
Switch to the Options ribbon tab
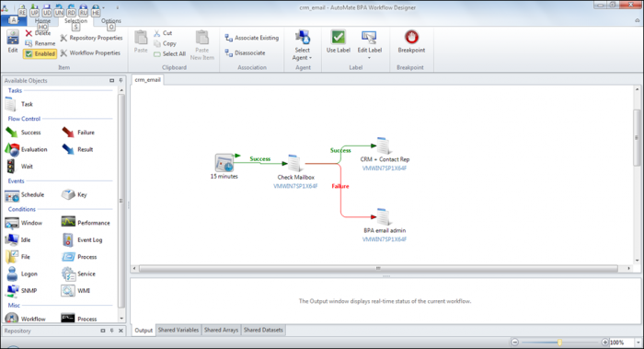pyautogui.click(x=111, y=20)
